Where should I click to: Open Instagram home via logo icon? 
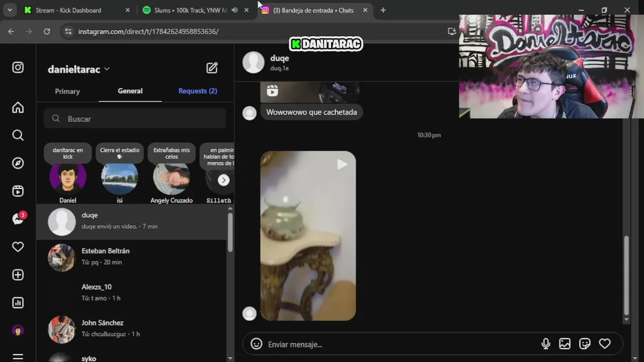(x=18, y=67)
